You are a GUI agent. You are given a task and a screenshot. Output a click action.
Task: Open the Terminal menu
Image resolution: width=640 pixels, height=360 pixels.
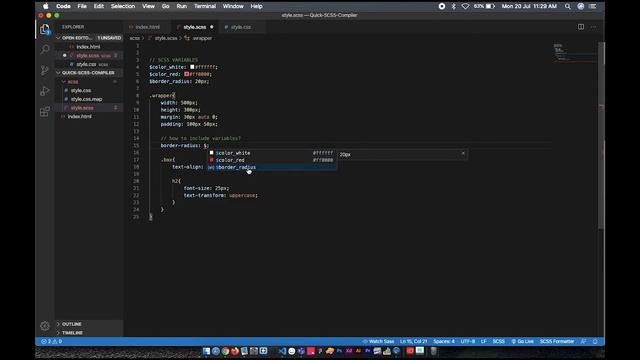[x=205, y=6]
